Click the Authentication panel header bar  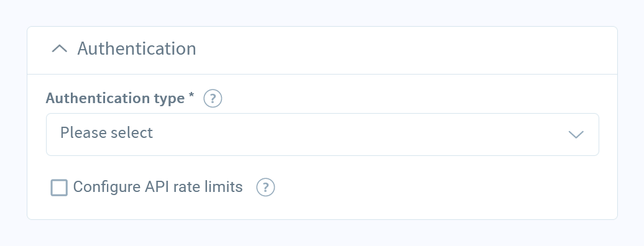pos(323,50)
